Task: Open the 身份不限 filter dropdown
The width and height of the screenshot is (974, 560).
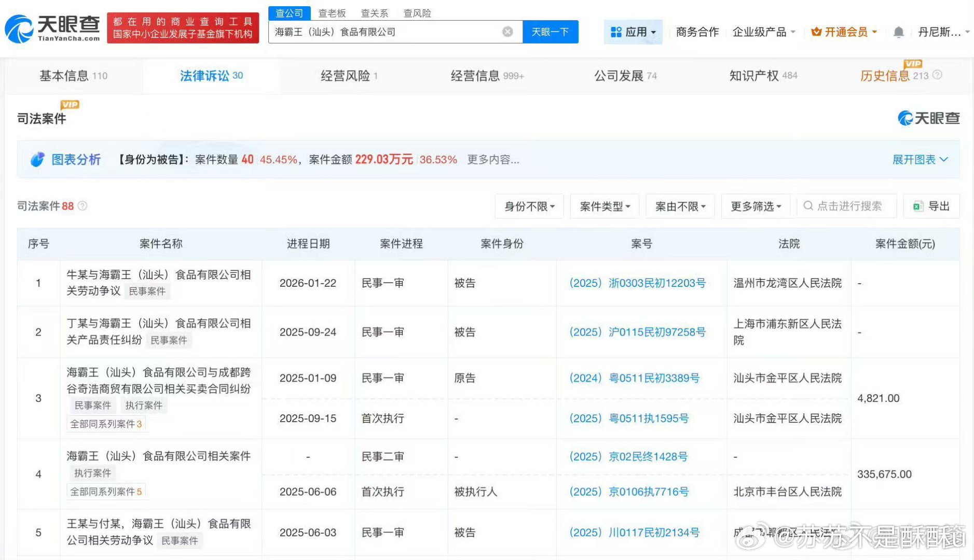Action: [x=529, y=206]
